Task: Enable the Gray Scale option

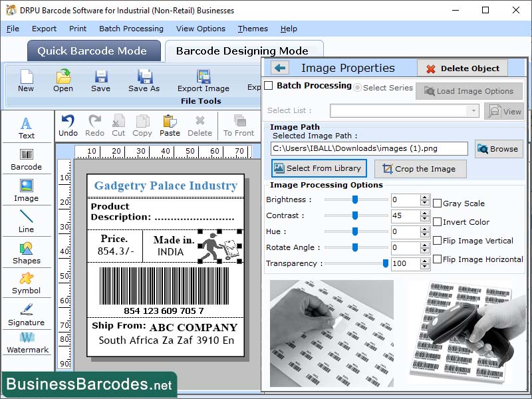Action: click(436, 203)
